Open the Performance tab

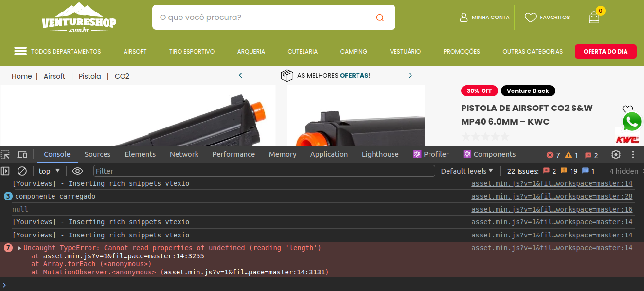click(233, 154)
